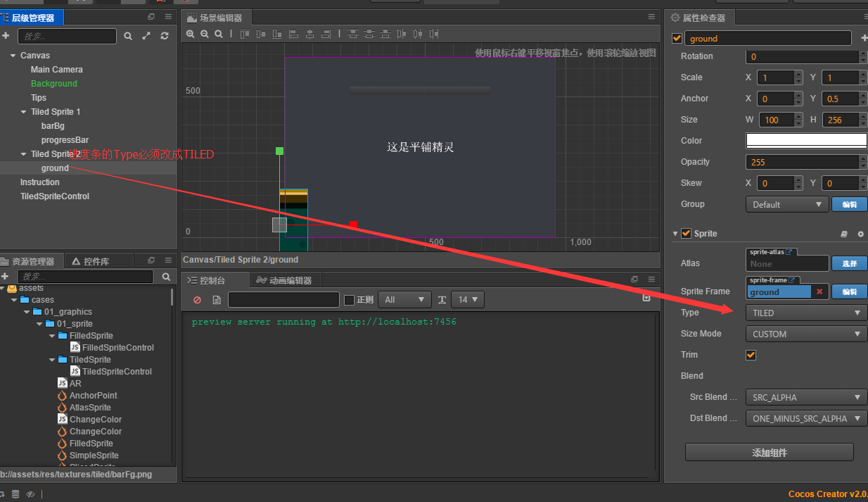The width and height of the screenshot is (868, 502).
Task: Click align bottom edges icon
Action: [x=277, y=34]
